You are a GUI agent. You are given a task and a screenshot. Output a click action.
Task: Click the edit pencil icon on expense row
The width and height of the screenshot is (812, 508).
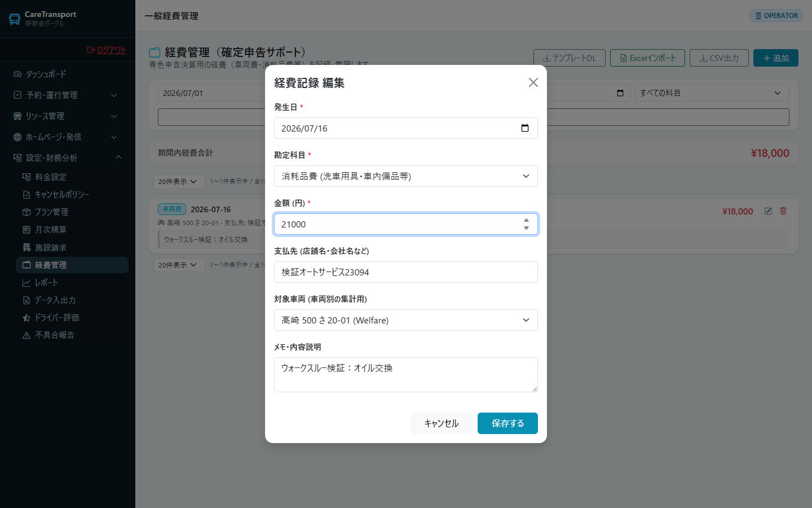point(768,211)
